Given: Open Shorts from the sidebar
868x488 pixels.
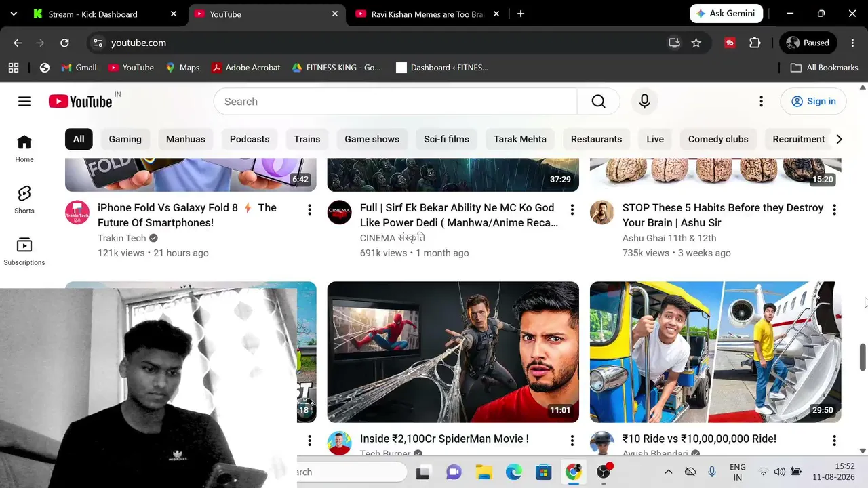Looking at the screenshot, I should point(24,200).
